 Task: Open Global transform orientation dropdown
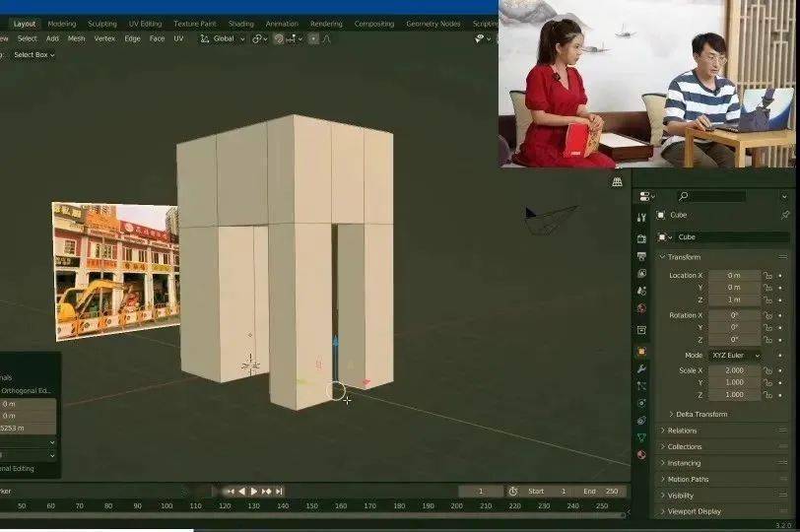(x=223, y=38)
